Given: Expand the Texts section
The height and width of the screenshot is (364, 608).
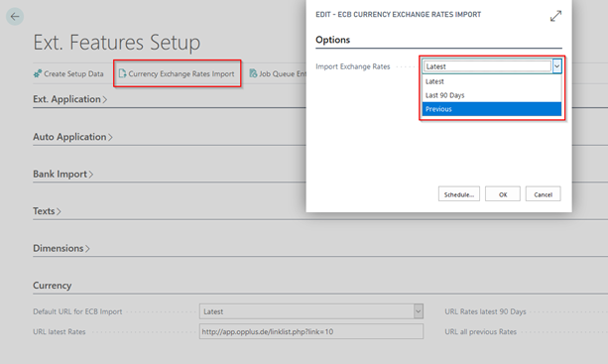Looking at the screenshot, I should pyautogui.click(x=47, y=211).
